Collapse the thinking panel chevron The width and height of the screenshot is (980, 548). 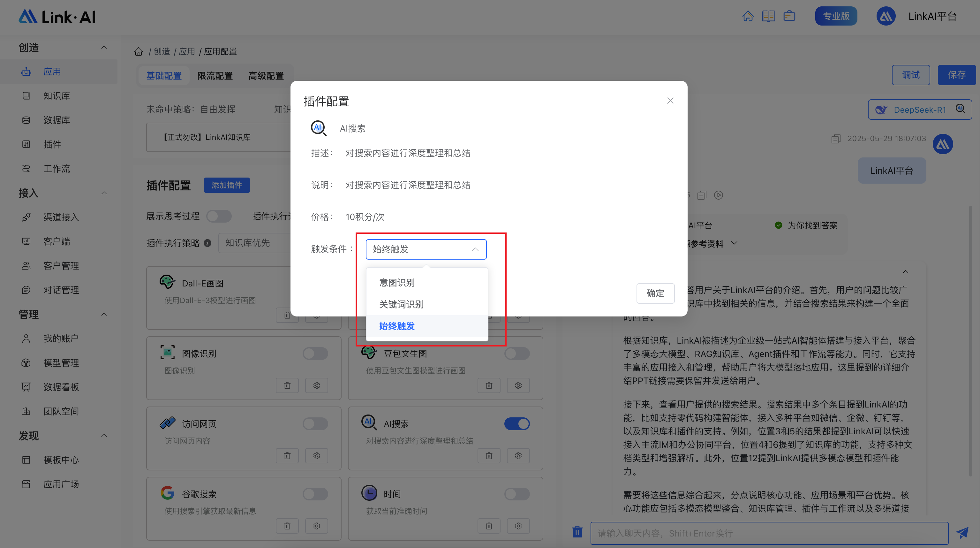click(x=905, y=272)
